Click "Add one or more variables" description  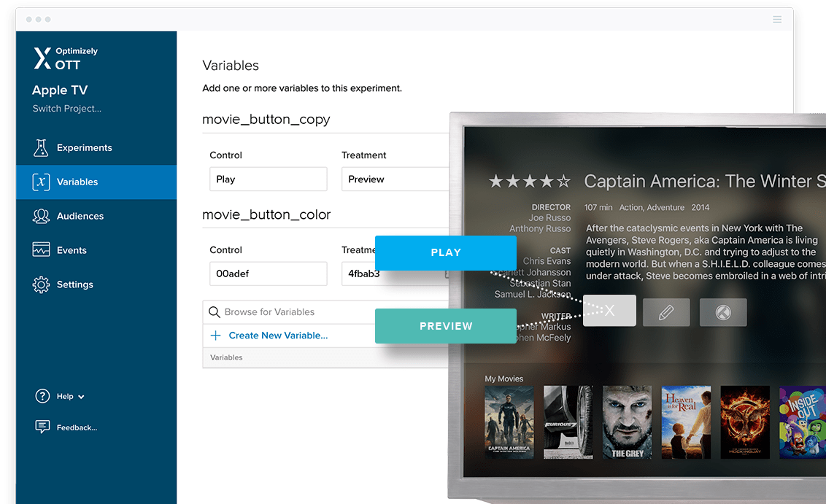coord(302,88)
